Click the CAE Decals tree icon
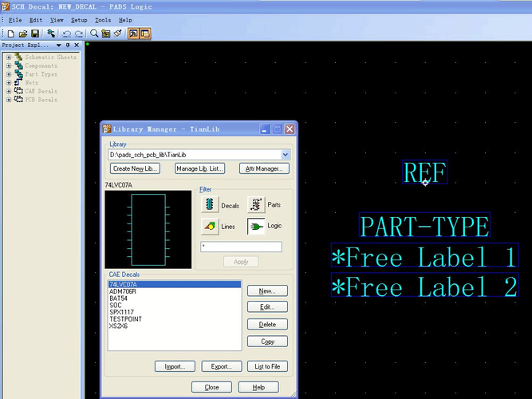The width and height of the screenshot is (532, 399). (x=18, y=91)
